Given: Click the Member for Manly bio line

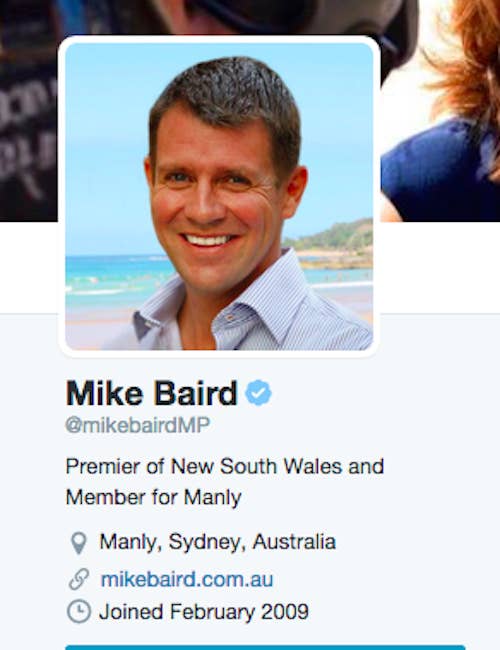Looking at the screenshot, I should [x=153, y=497].
